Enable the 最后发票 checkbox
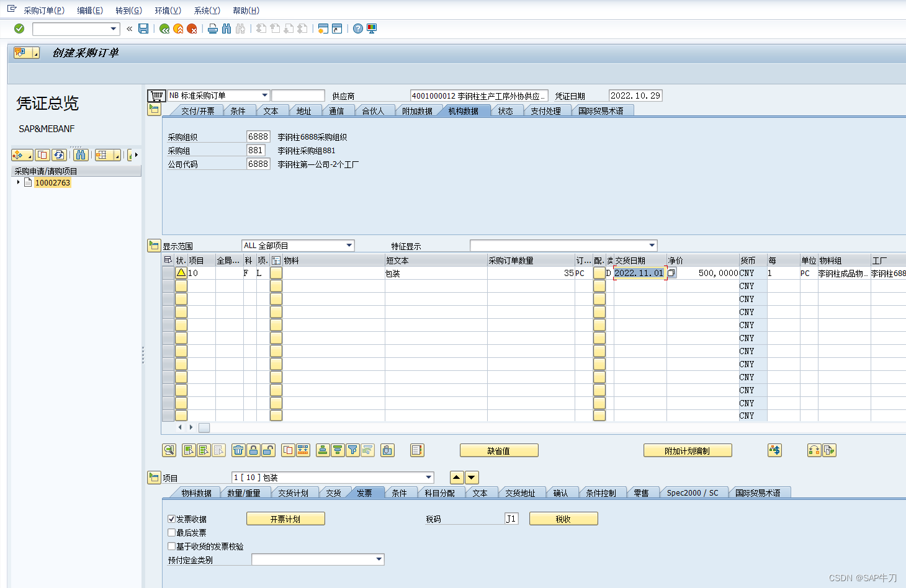 point(172,533)
